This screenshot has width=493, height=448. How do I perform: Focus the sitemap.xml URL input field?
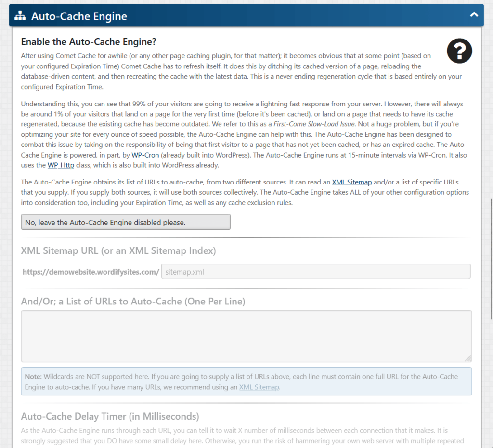coord(316,272)
